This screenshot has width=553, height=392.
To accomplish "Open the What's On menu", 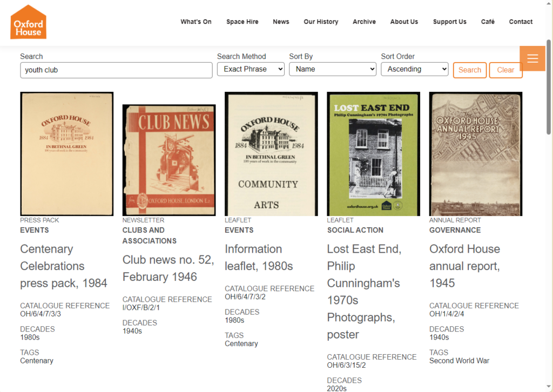I will coord(196,22).
